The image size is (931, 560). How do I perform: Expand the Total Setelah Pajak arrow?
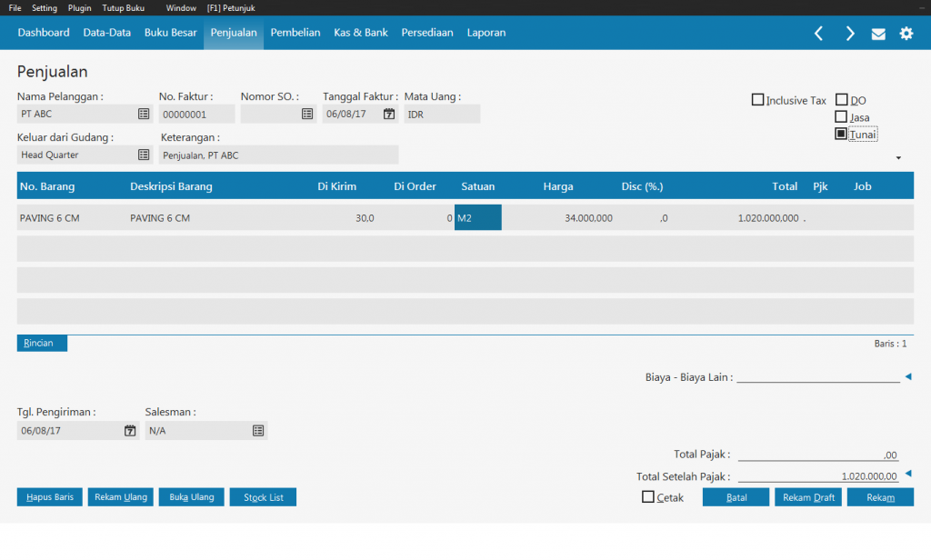[907, 474]
